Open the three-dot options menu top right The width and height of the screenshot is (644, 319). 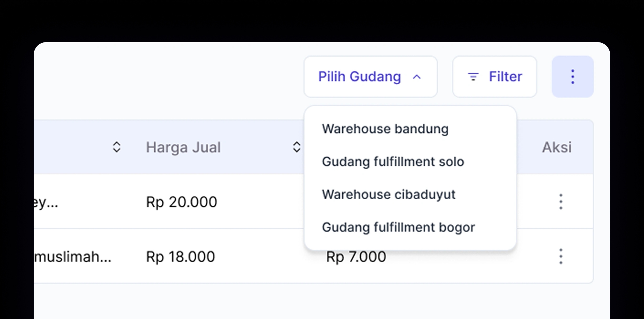pos(572,76)
